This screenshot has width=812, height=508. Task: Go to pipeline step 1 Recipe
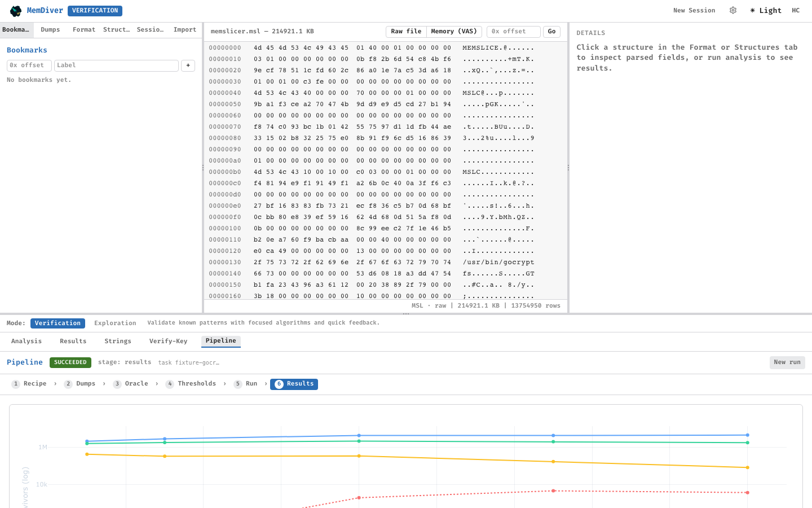(29, 384)
